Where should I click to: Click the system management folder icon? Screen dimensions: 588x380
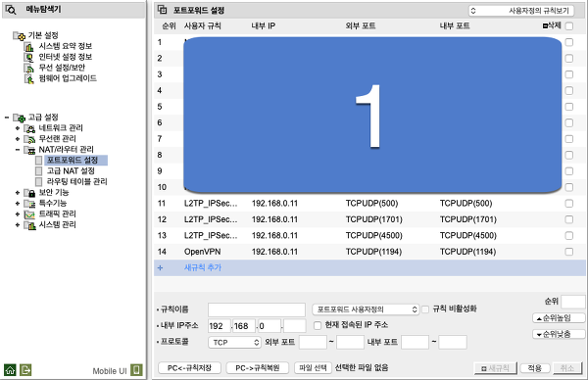click(x=29, y=225)
